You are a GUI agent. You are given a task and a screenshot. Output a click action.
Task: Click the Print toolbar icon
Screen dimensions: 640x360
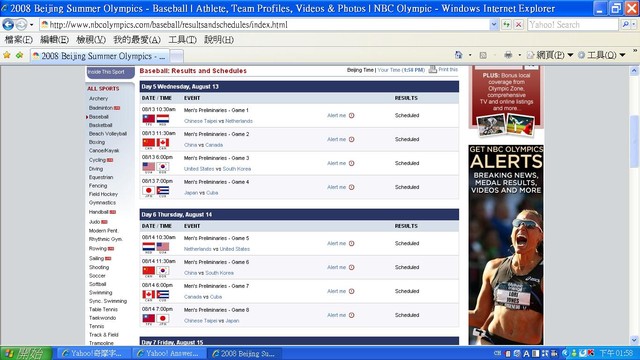coord(508,55)
